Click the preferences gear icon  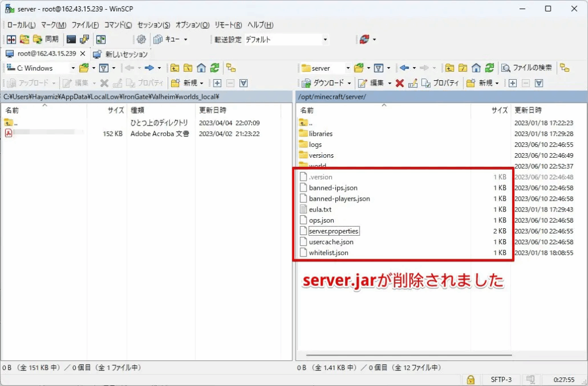(x=141, y=40)
